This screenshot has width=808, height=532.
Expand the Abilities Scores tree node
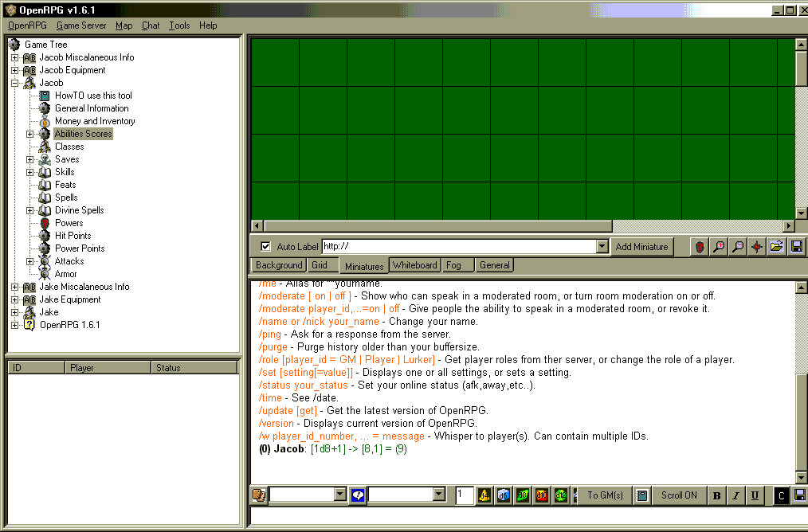coord(30,134)
